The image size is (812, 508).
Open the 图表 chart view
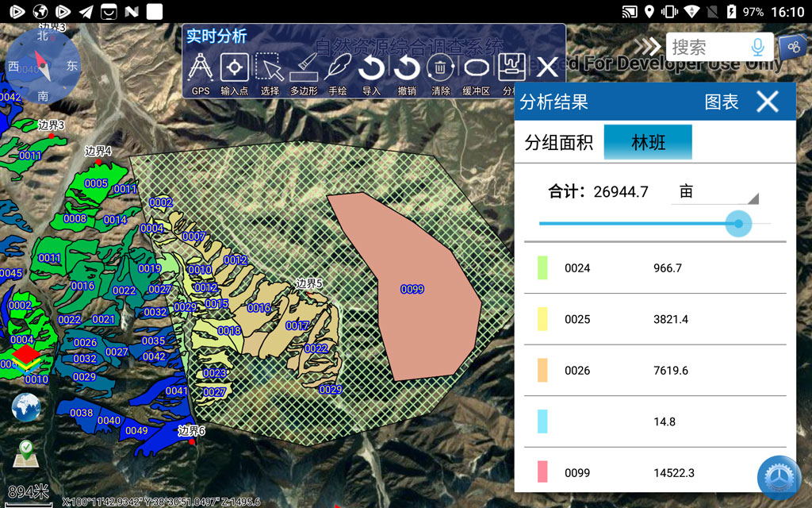[722, 102]
